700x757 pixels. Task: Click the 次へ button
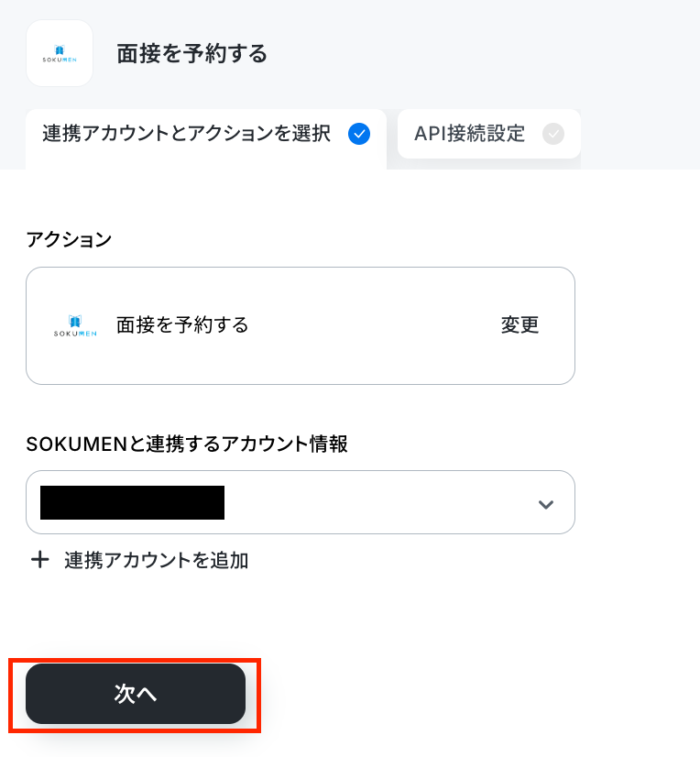(x=136, y=694)
